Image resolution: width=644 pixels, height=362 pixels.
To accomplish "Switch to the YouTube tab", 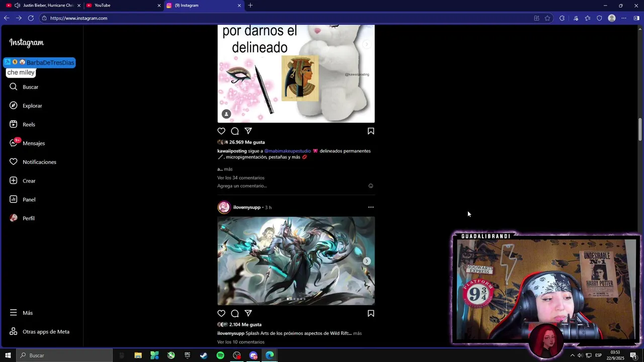I will pos(123,6).
